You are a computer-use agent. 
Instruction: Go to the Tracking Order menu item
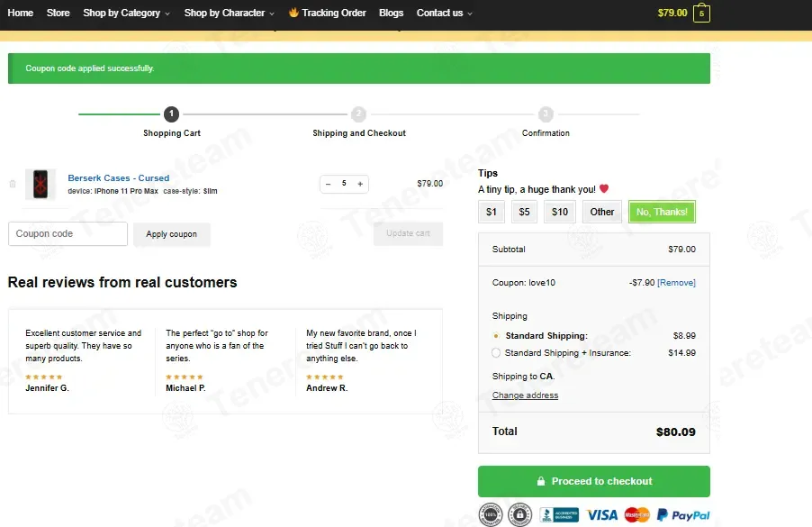click(328, 13)
